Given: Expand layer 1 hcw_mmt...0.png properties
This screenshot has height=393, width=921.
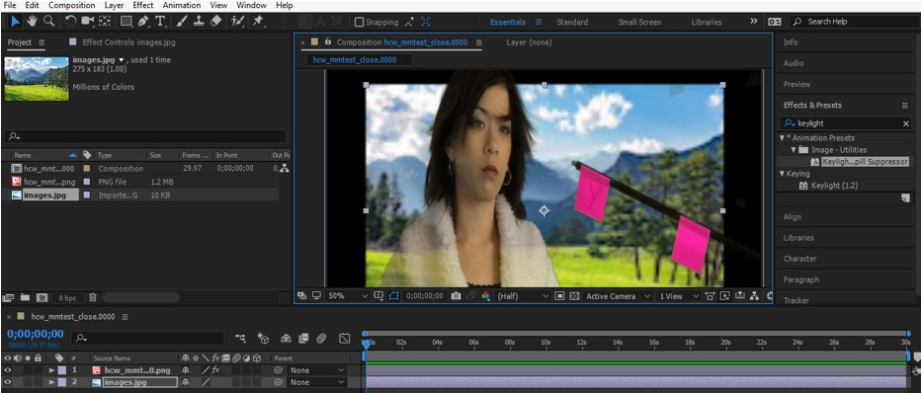Looking at the screenshot, I should click(52, 370).
